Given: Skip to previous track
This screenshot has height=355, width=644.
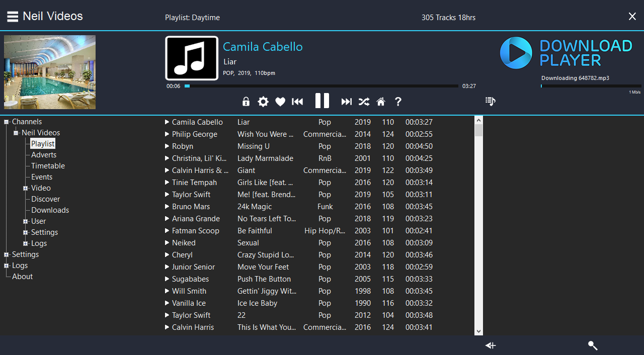Looking at the screenshot, I should click(x=297, y=102).
